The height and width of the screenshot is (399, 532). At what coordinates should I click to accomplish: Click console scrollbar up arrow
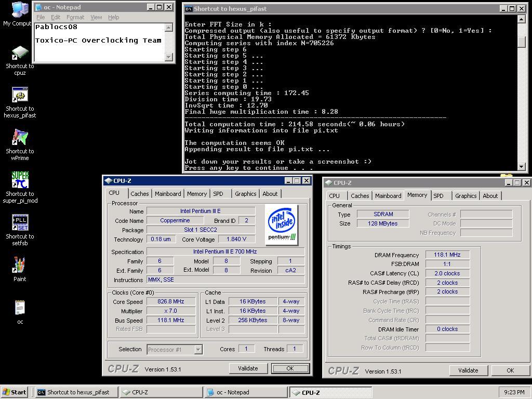tap(522, 19)
